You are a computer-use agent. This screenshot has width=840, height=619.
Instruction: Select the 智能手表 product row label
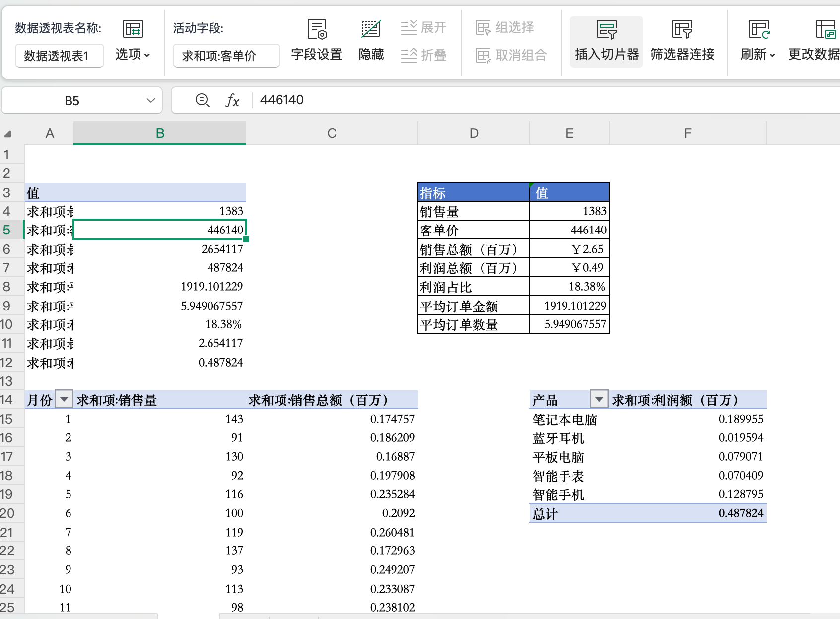pyautogui.click(x=569, y=476)
